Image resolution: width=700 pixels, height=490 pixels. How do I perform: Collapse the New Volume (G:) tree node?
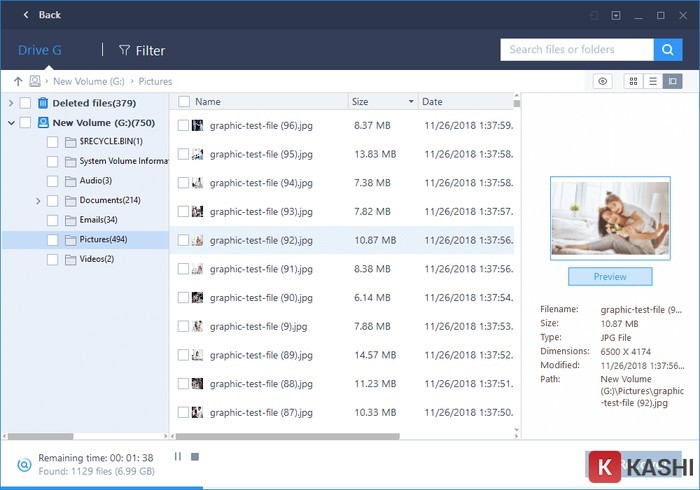[11, 123]
